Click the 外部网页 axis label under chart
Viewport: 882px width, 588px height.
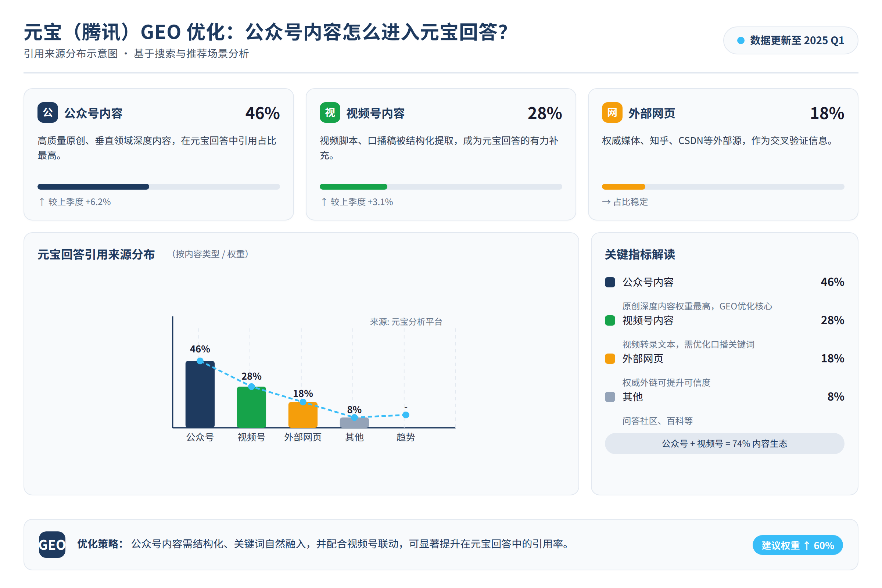tap(303, 437)
